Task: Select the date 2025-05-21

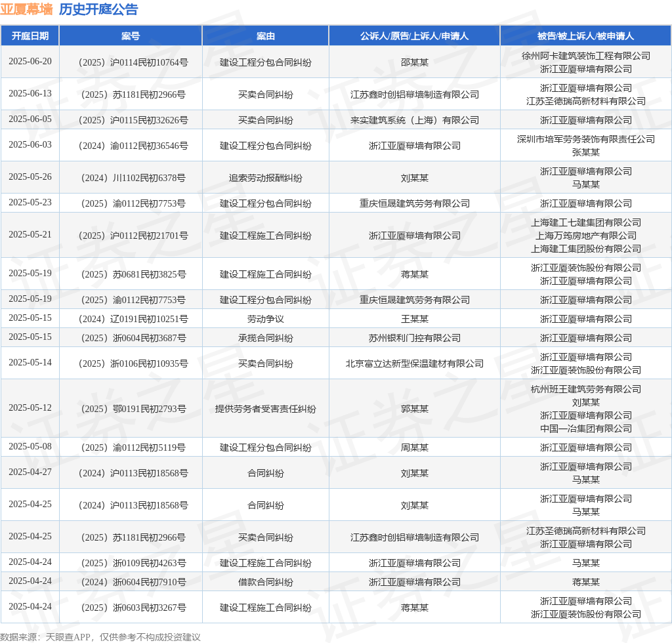Action: [x=30, y=235]
